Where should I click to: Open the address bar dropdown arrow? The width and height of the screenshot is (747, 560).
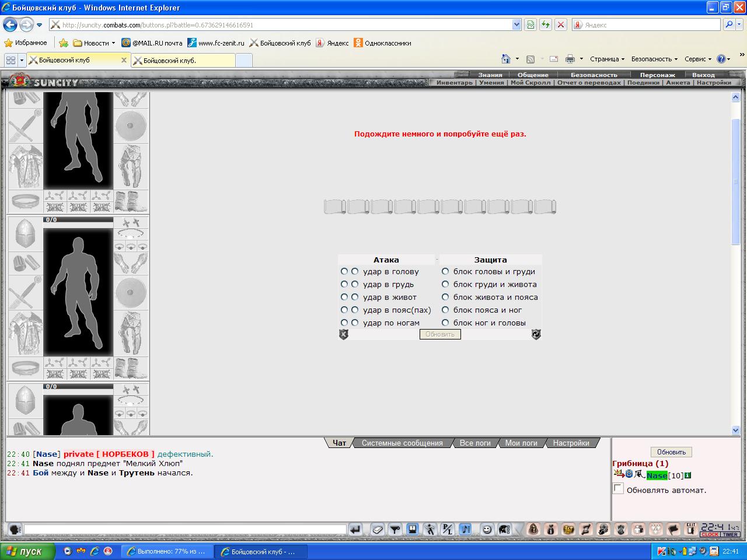coord(516,24)
